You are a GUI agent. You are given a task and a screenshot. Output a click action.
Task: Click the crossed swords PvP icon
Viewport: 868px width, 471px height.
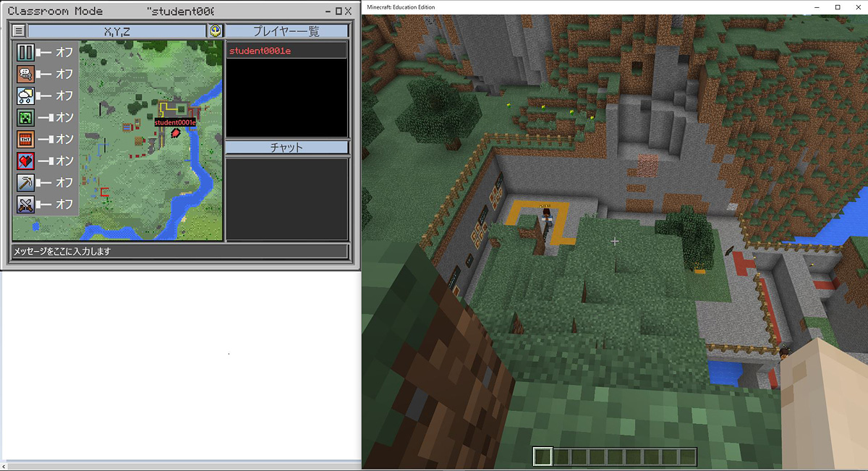coord(24,203)
